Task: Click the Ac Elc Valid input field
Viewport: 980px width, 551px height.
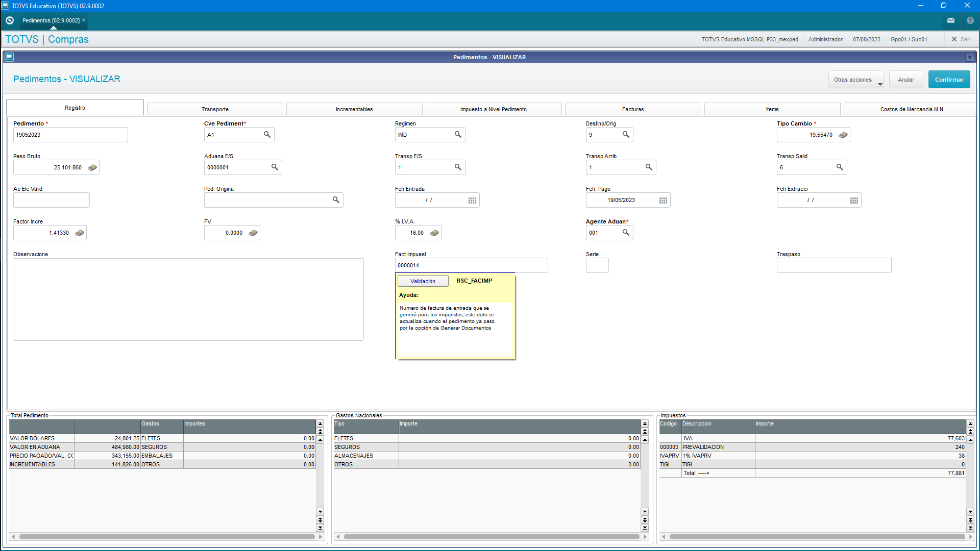Action: click(52, 200)
